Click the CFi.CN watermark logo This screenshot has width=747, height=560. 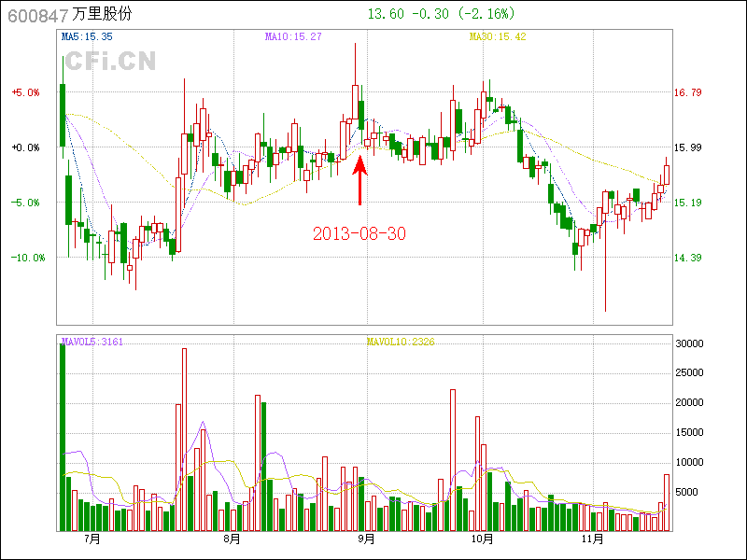(109, 63)
